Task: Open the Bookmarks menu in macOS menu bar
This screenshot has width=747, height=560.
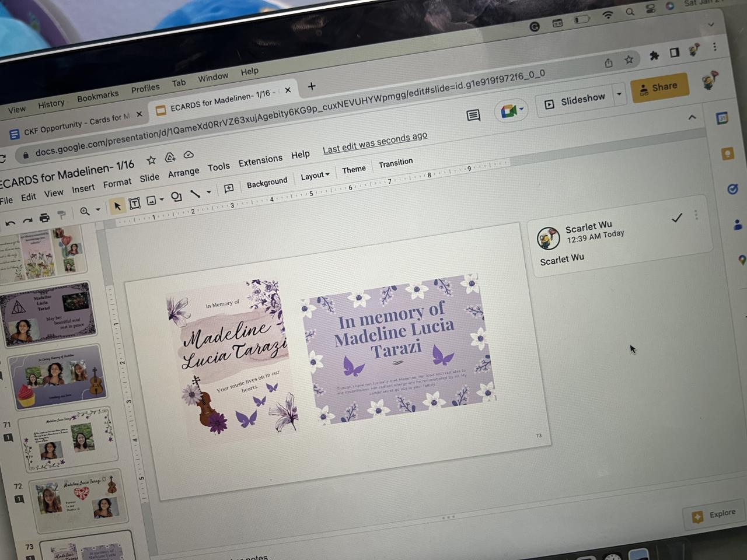Action: (x=97, y=96)
